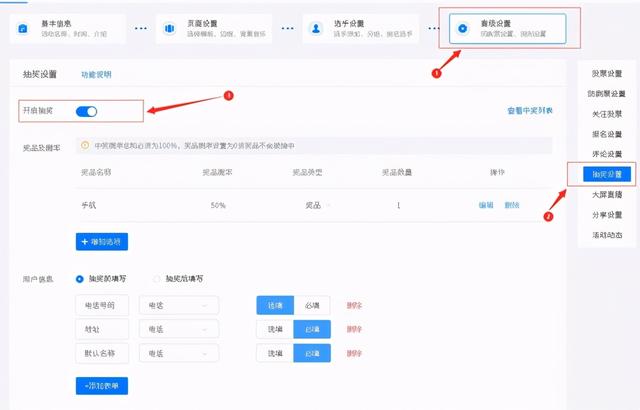Open 大屏直播 in the right sidebar
The image size is (640, 410).
pos(607,195)
